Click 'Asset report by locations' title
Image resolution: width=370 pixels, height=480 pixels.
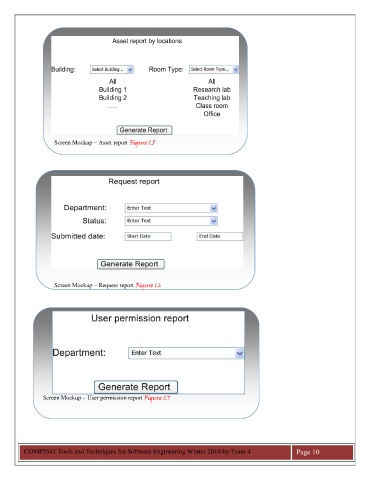(147, 41)
